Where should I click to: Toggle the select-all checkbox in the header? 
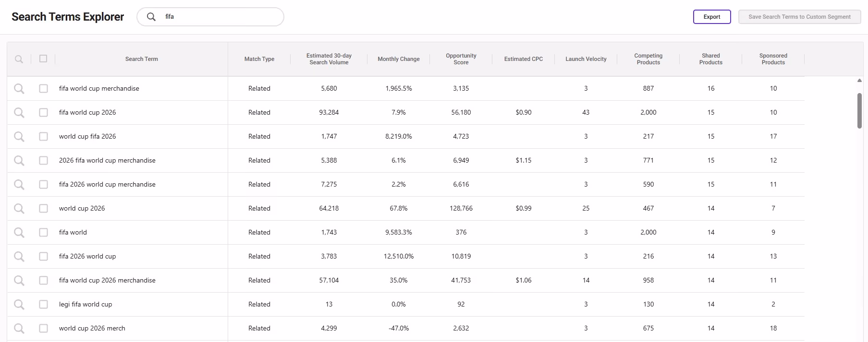click(x=43, y=59)
